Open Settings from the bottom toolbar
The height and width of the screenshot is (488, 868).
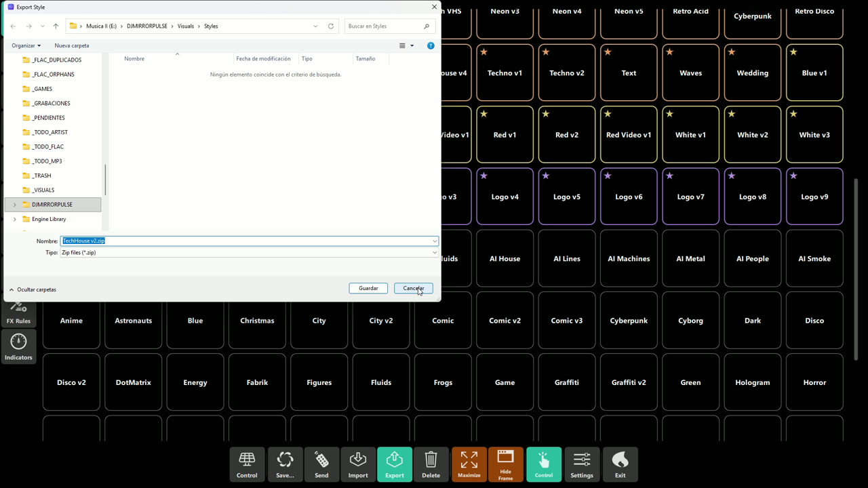coord(582,464)
